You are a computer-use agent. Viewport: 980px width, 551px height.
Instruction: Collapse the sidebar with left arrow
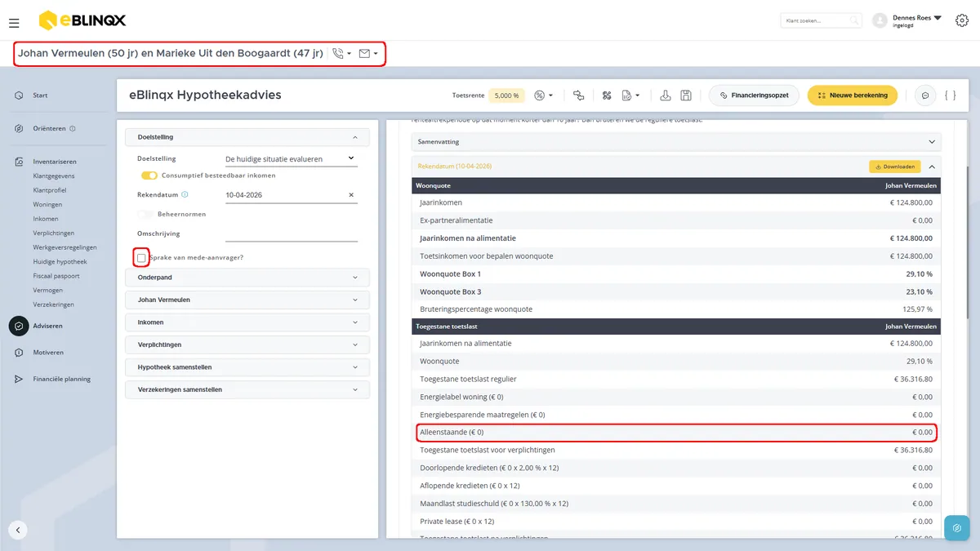18,529
